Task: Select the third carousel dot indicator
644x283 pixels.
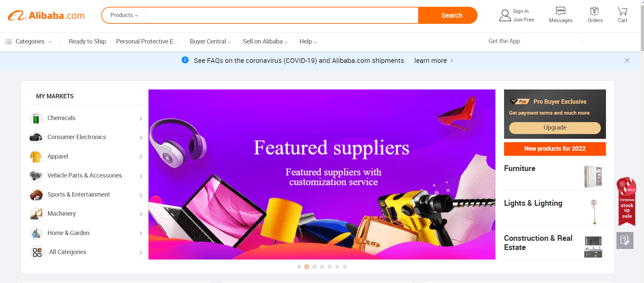Action: point(314,267)
